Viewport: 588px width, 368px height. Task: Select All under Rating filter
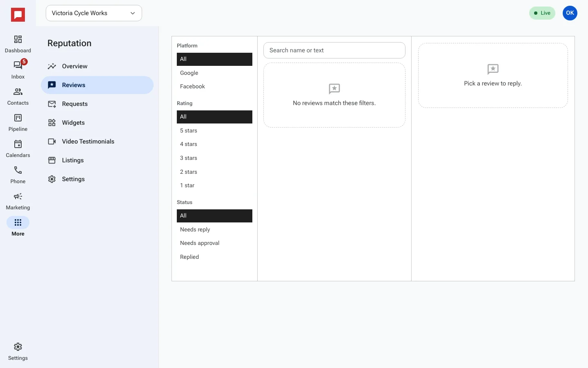pyautogui.click(x=214, y=117)
